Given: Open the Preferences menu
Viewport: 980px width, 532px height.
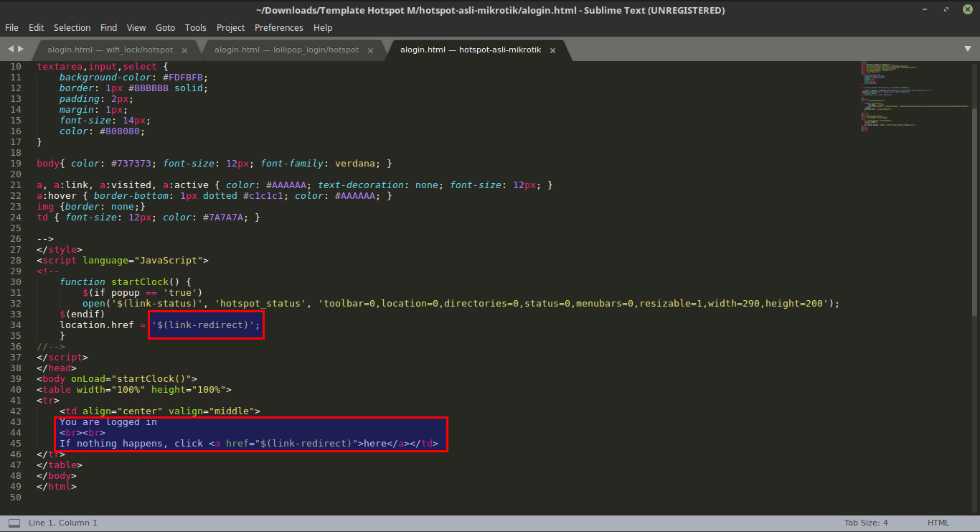Looking at the screenshot, I should (x=278, y=27).
